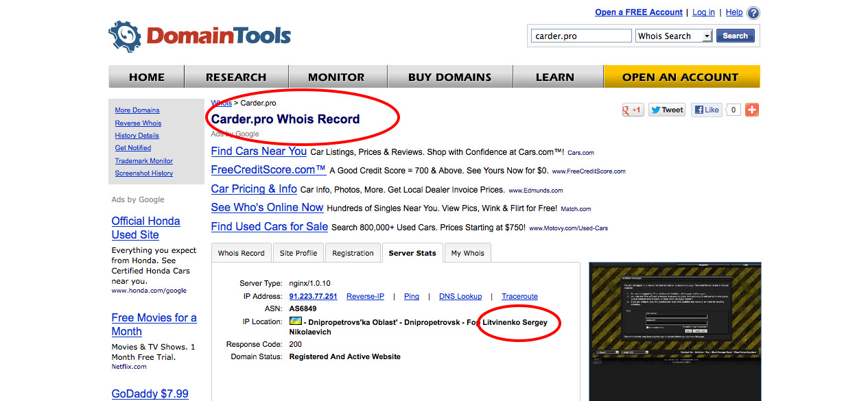This screenshot has height=401, width=868.
Task: Open the carder.pro website screenshot thumbnail
Action: 675,332
